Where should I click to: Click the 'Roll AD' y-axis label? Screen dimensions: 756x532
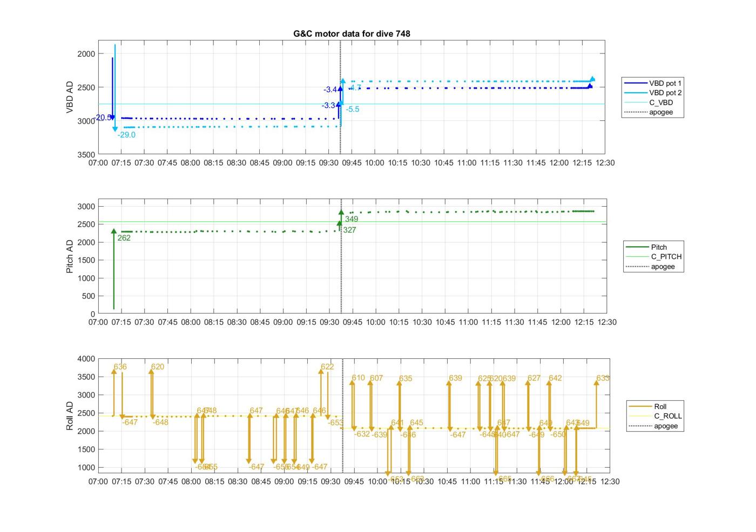click(70, 415)
